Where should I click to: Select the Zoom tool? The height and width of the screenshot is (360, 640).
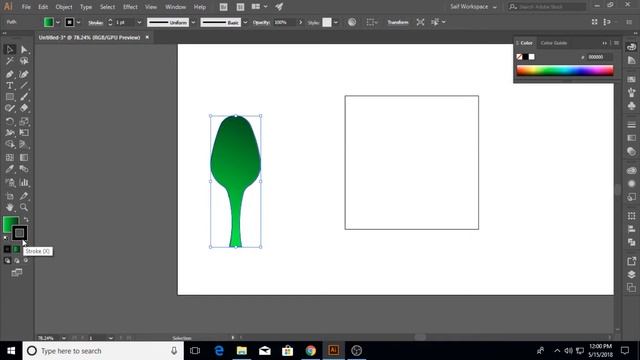coord(24,207)
